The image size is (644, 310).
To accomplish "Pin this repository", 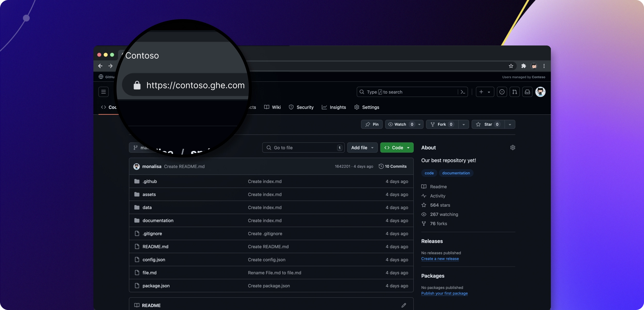I will [x=372, y=124].
